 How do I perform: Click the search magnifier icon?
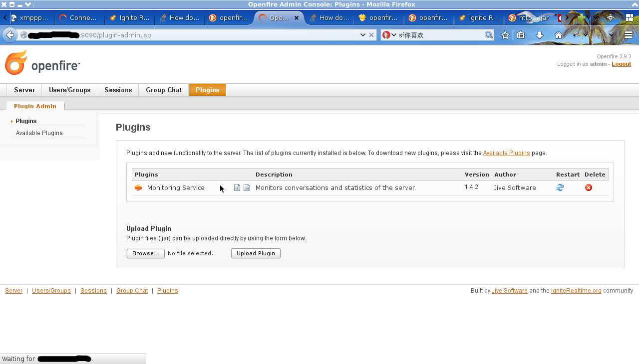click(489, 35)
